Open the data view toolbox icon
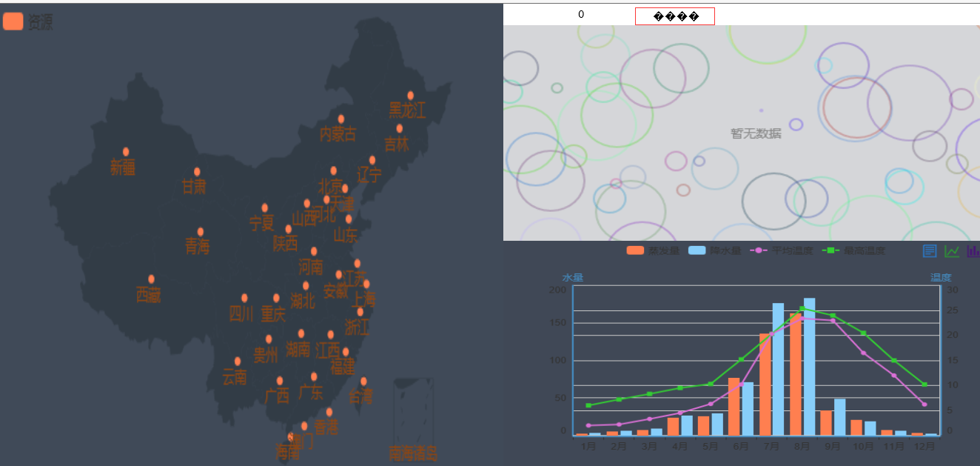The height and width of the screenshot is (466, 980). (930, 251)
